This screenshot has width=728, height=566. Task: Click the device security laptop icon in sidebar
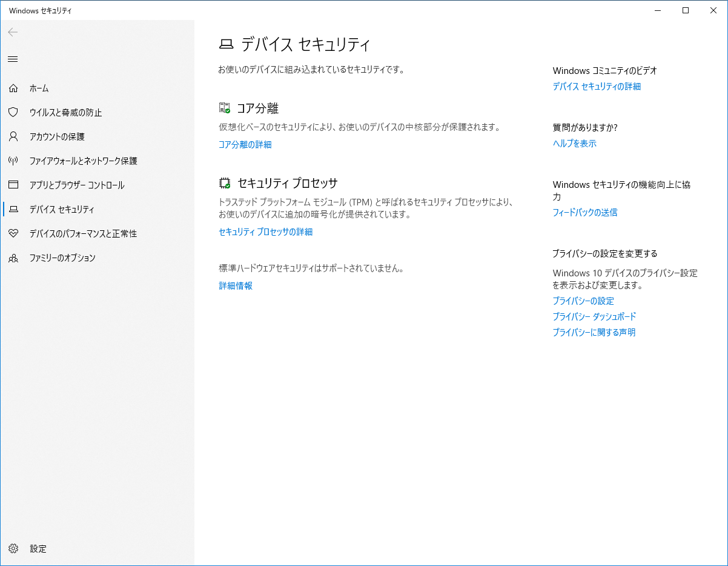point(13,210)
